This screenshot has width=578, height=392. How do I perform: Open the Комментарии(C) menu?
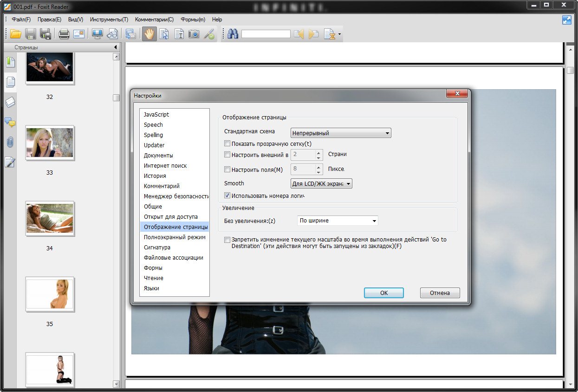point(154,20)
